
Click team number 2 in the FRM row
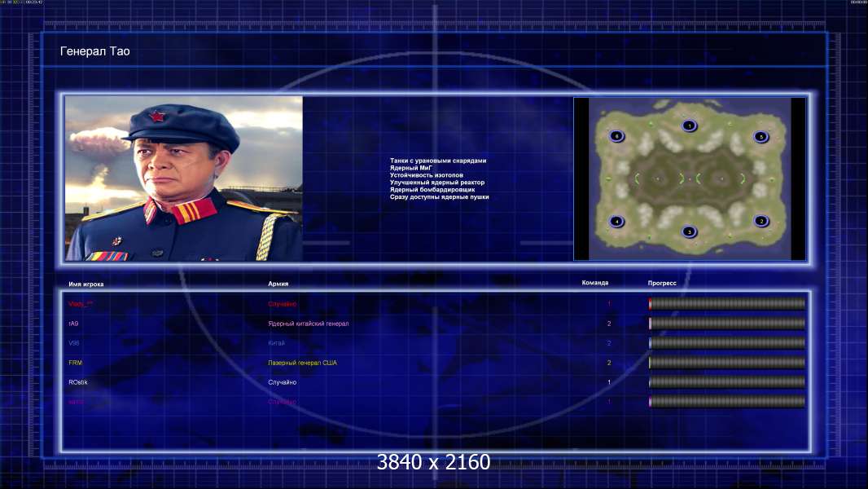pyautogui.click(x=609, y=363)
